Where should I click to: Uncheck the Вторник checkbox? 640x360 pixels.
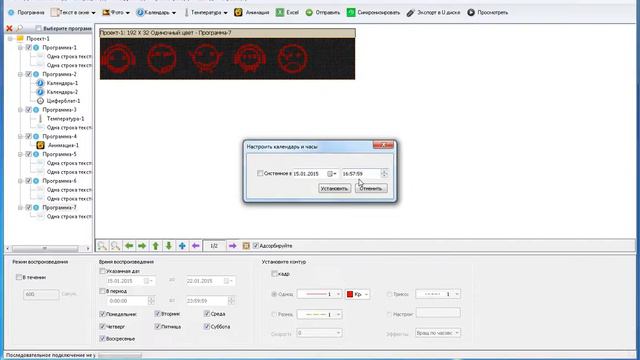click(158, 314)
